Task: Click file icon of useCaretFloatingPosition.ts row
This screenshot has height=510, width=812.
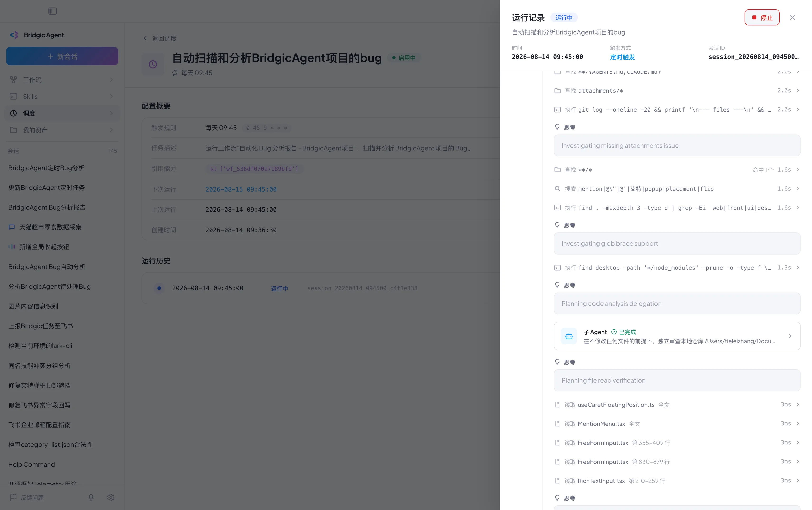Action: (x=557, y=404)
